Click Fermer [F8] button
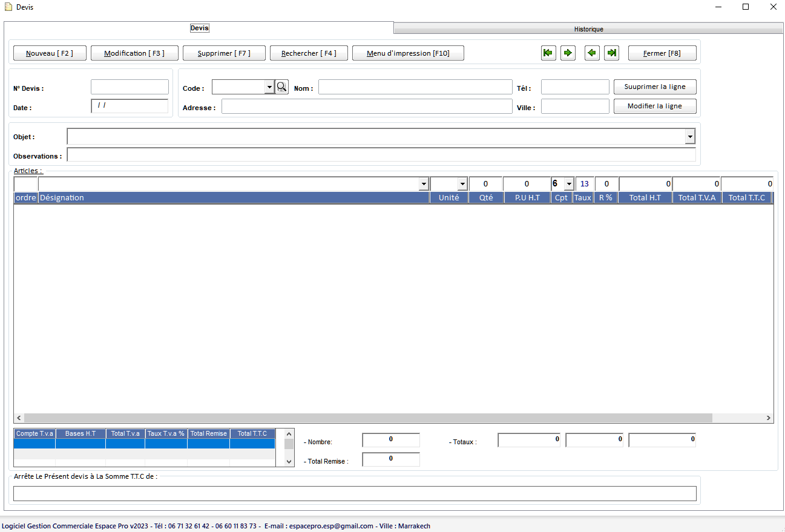Viewport: 785px width, 532px height. coord(662,53)
